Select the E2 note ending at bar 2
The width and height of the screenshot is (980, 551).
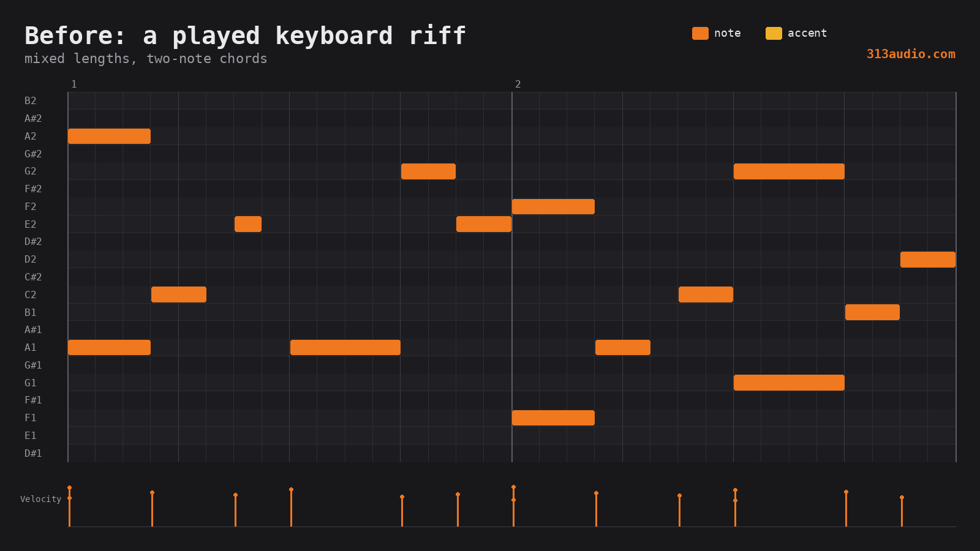[x=484, y=224]
